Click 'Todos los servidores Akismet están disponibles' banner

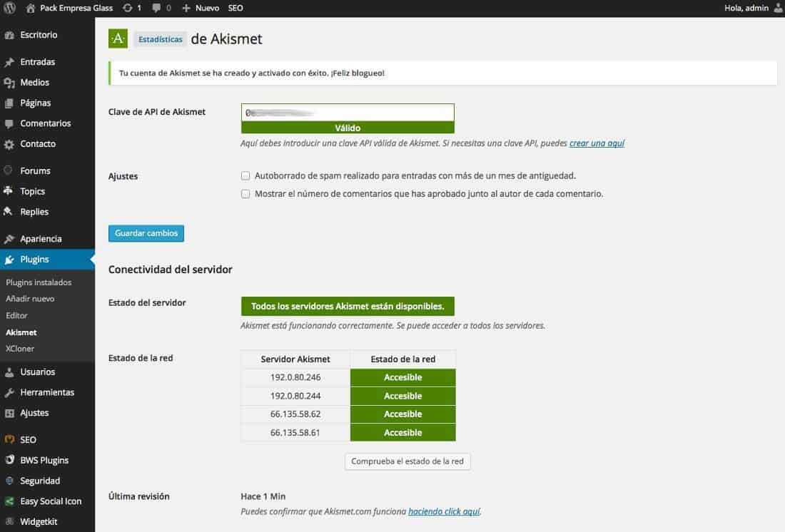click(x=348, y=306)
